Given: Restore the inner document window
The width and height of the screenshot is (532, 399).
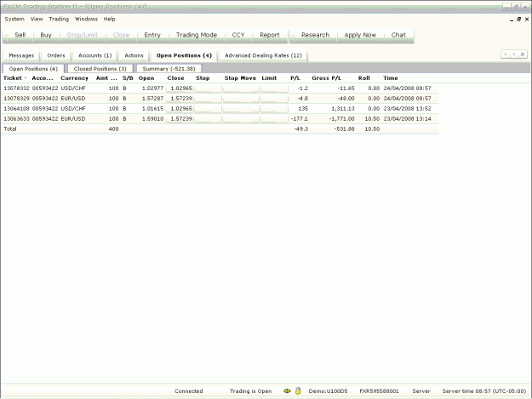Looking at the screenshot, I should [518, 20].
